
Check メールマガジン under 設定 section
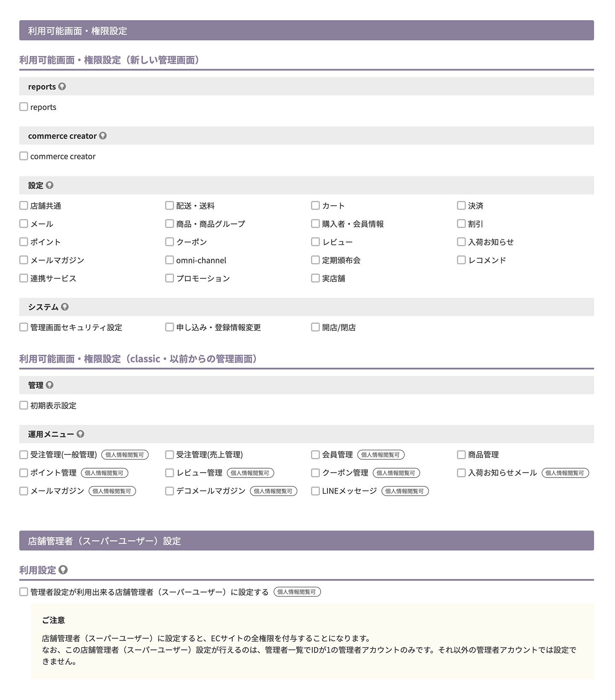[24, 260]
